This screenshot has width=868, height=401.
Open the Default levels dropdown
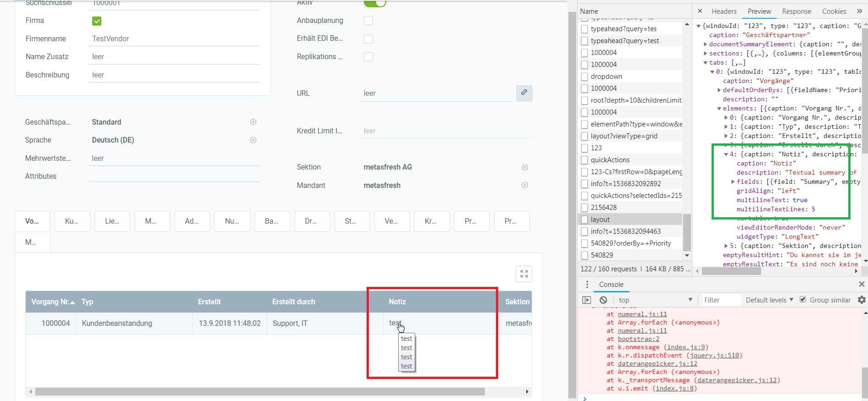[769, 300]
